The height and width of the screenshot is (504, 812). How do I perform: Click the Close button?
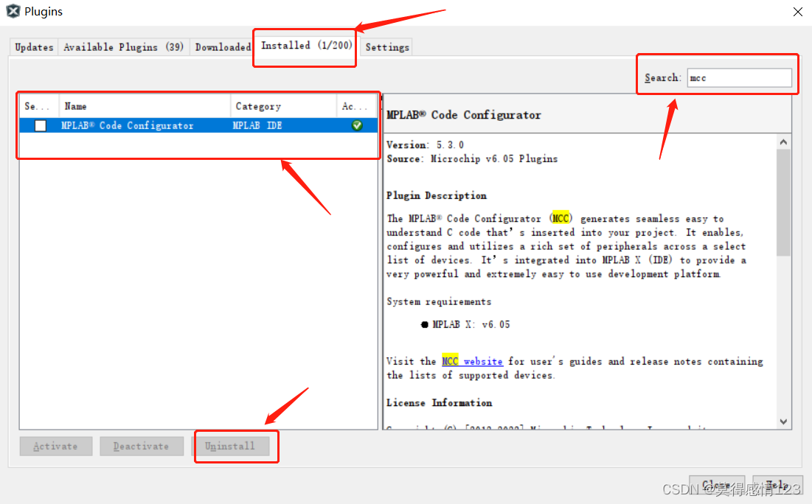tap(716, 484)
